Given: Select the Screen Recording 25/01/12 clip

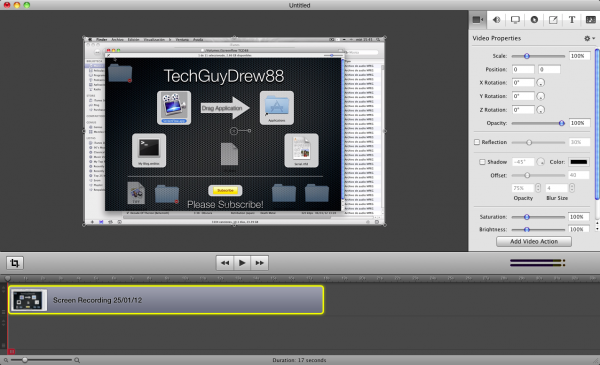Looking at the screenshot, I should [x=166, y=300].
